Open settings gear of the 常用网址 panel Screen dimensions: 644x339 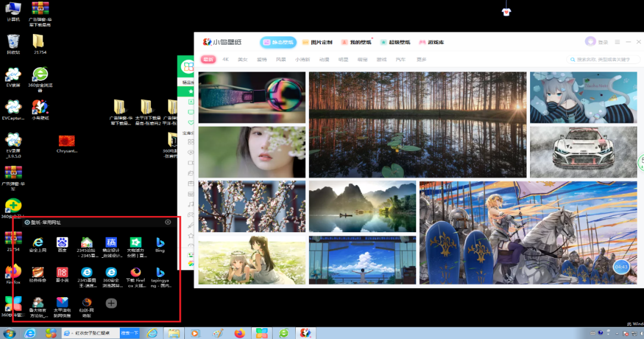168,222
